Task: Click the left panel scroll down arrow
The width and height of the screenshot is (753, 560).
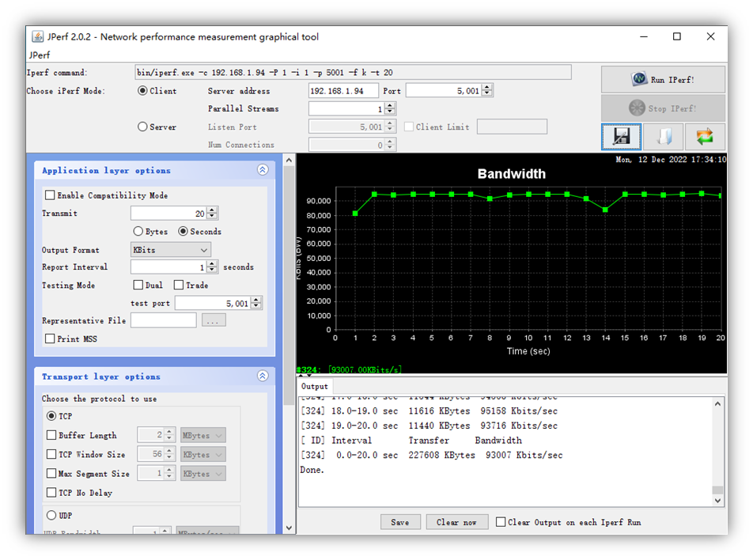Action: tap(289, 528)
